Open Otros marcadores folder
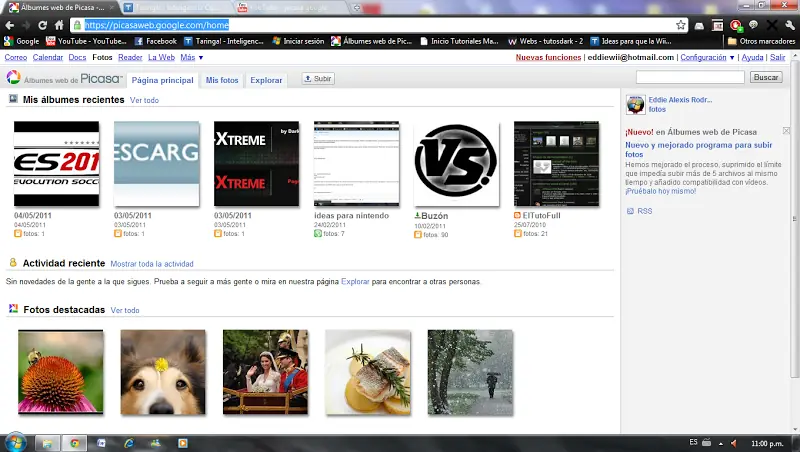Image resolution: width=800 pixels, height=452 pixels. pos(761,41)
